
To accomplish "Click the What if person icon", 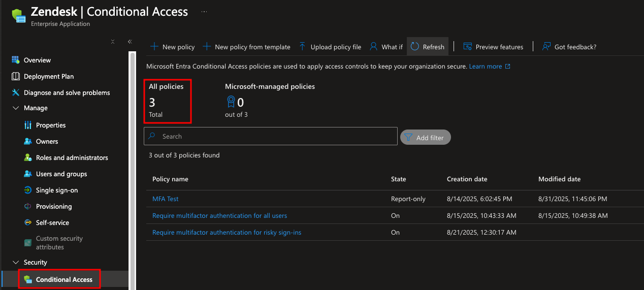I will point(373,47).
